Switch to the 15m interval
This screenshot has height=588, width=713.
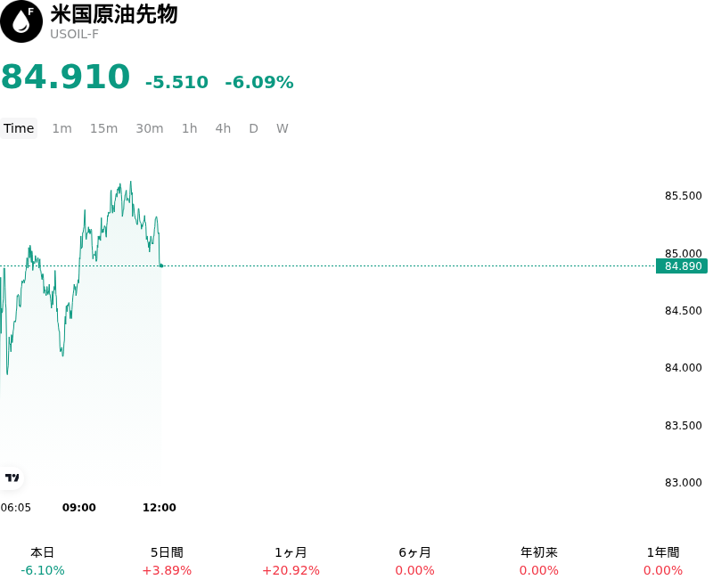pyautogui.click(x=103, y=128)
